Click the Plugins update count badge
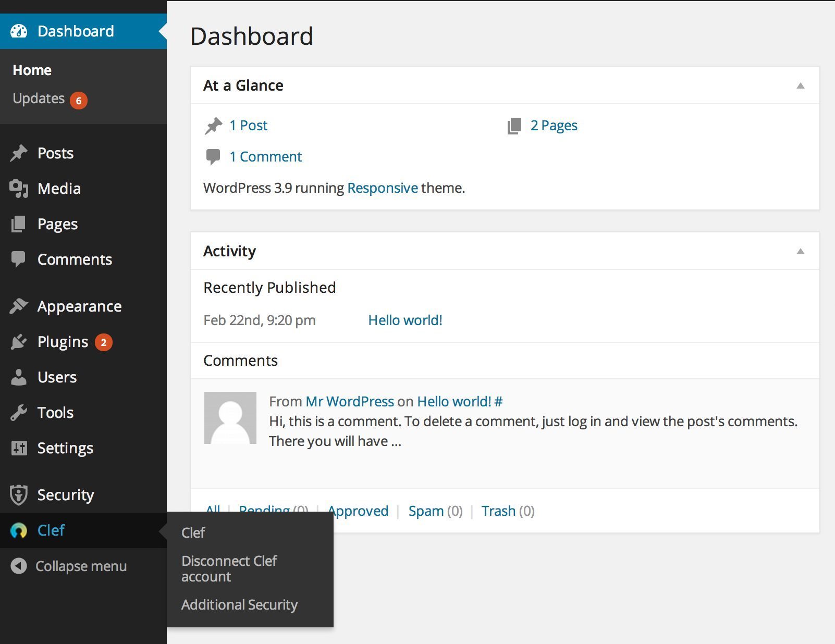835x644 pixels. [104, 342]
